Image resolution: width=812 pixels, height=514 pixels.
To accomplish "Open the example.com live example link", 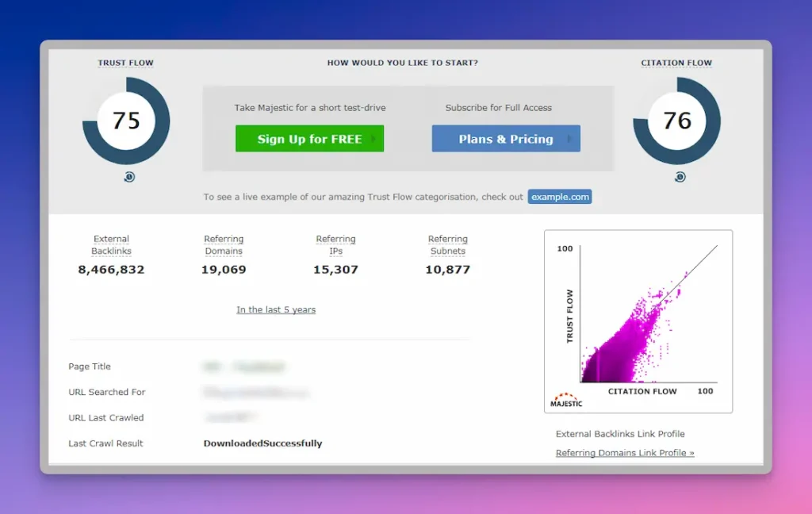I will [x=560, y=197].
